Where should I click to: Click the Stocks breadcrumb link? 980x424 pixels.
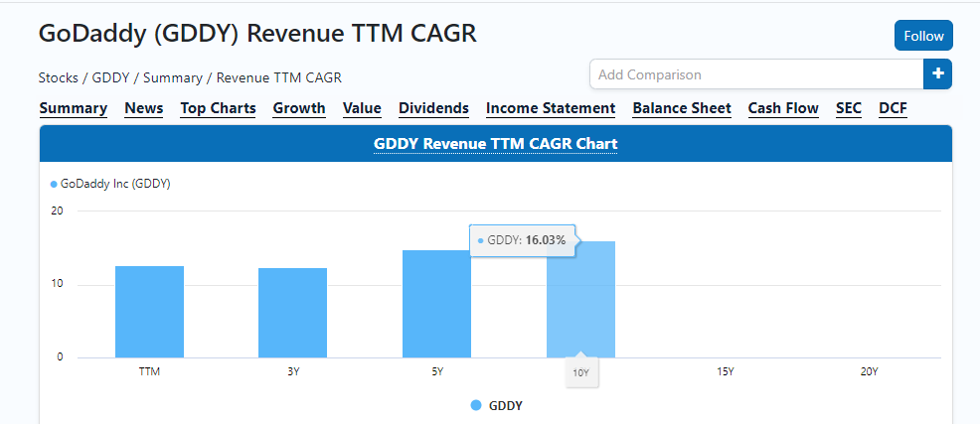(x=58, y=78)
